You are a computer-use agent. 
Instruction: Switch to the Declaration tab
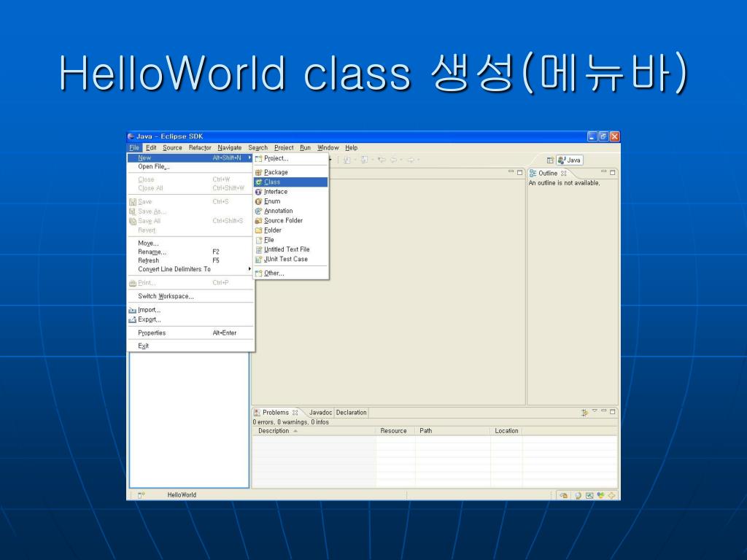351,413
